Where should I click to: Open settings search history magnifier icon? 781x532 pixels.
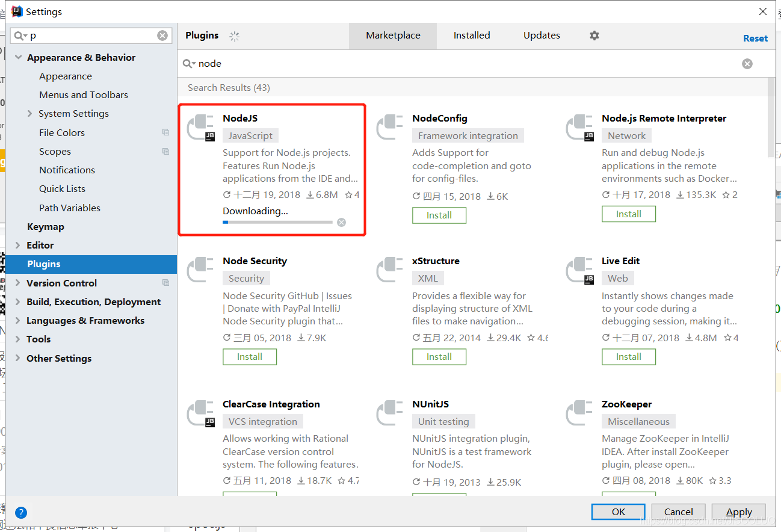pos(20,36)
